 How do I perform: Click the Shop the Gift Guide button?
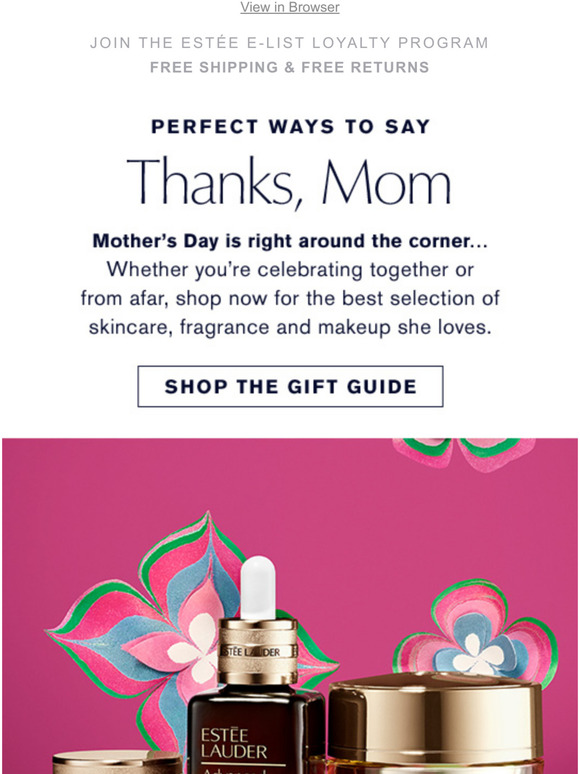290,387
